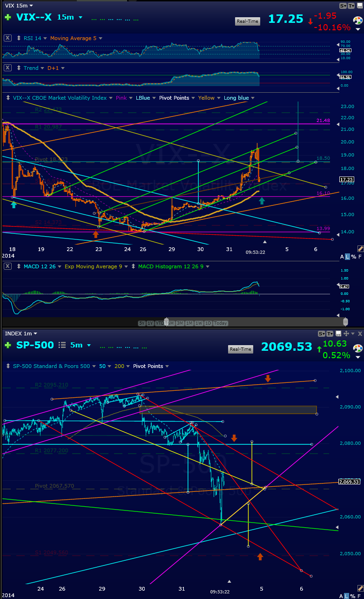Click the VIX--X symbol name
The width and height of the screenshot is (364, 599).
[34, 17]
